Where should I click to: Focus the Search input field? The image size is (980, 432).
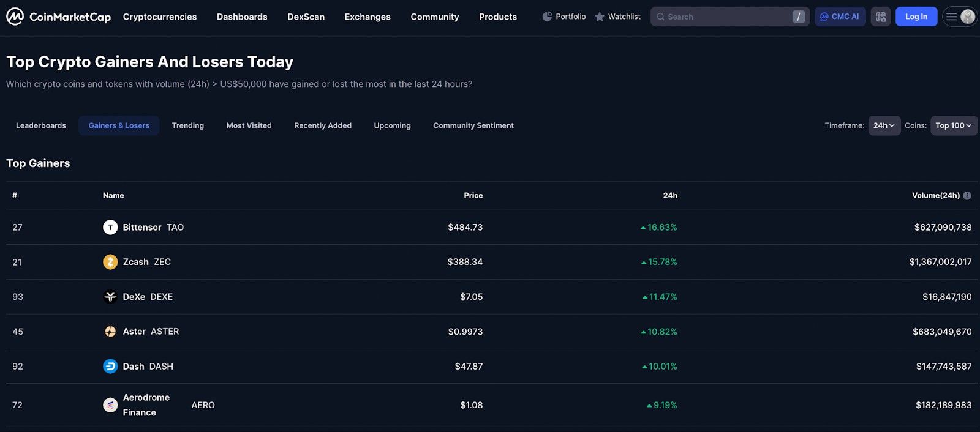(730, 17)
